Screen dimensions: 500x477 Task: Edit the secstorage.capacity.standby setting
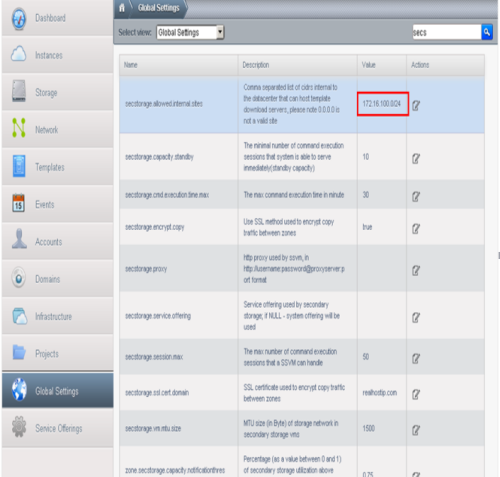point(416,159)
